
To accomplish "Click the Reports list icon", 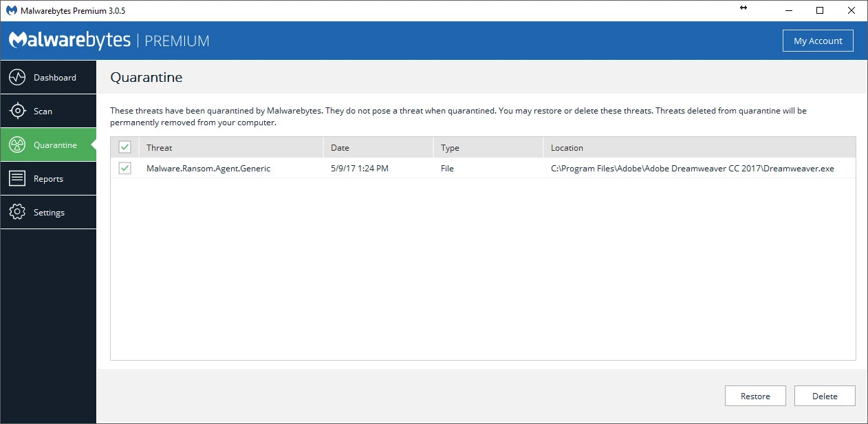I will point(17,178).
